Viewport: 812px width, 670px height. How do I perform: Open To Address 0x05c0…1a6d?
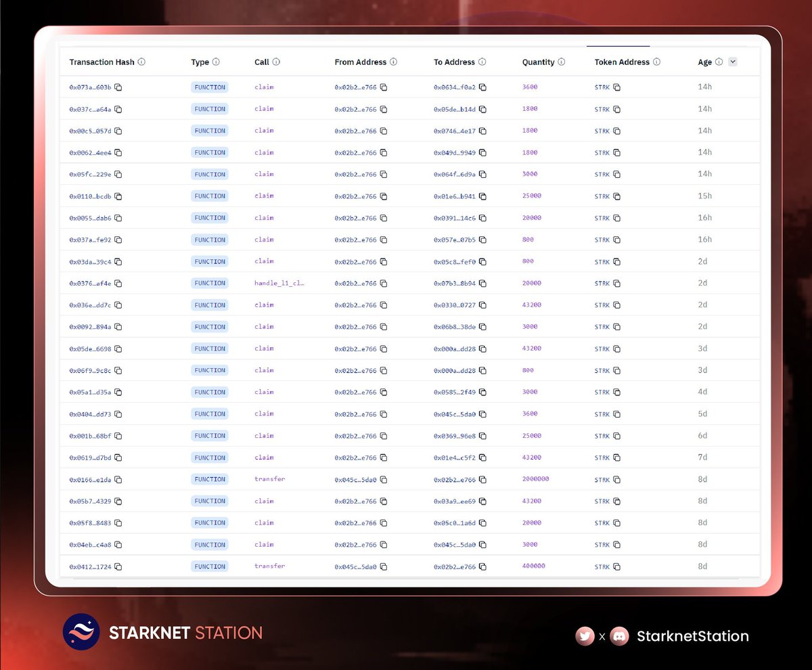[x=455, y=523]
